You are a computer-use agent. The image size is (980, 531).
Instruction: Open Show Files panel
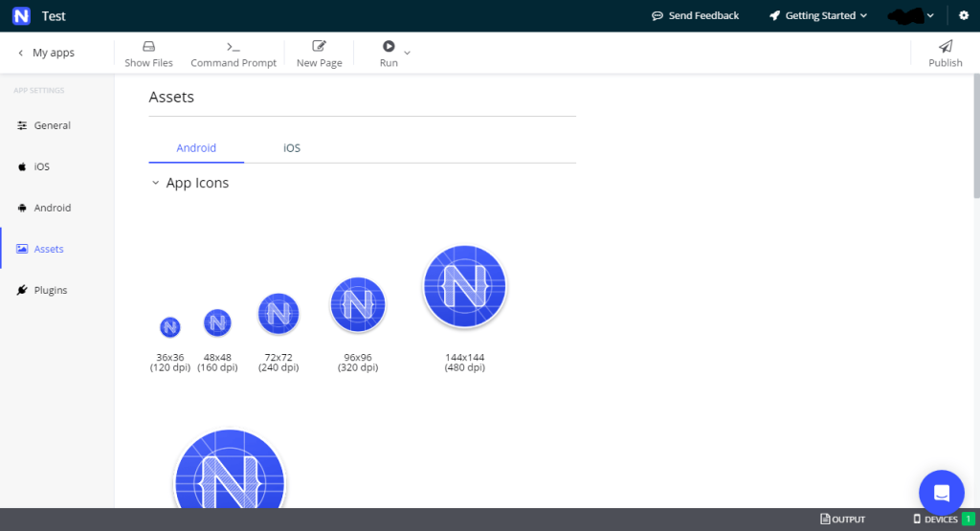click(x=148, y=54)
